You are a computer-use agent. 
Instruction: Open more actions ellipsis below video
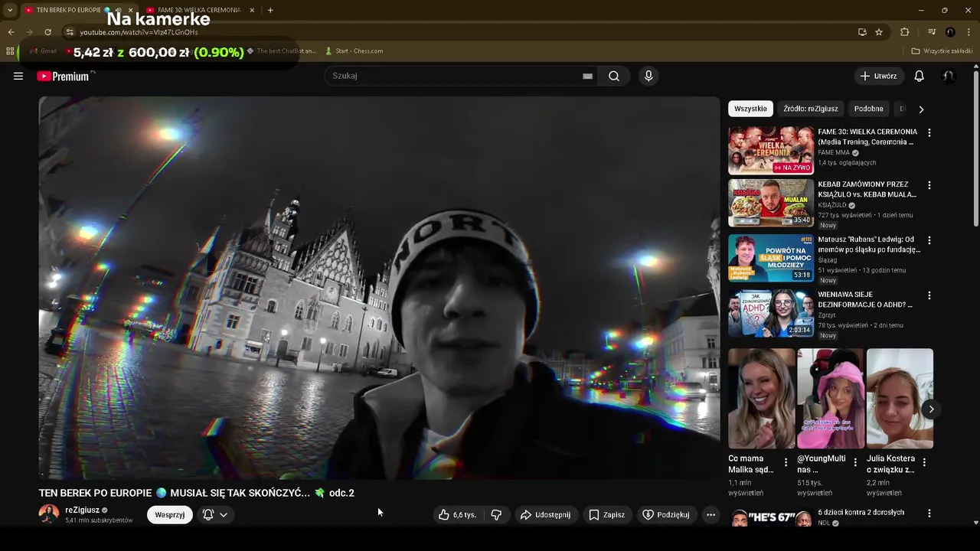tap(710, 515)
